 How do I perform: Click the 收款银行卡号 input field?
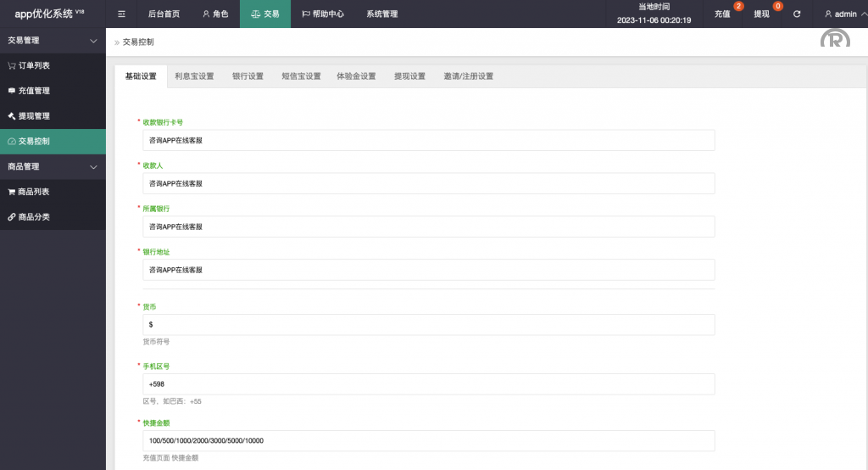428,140
